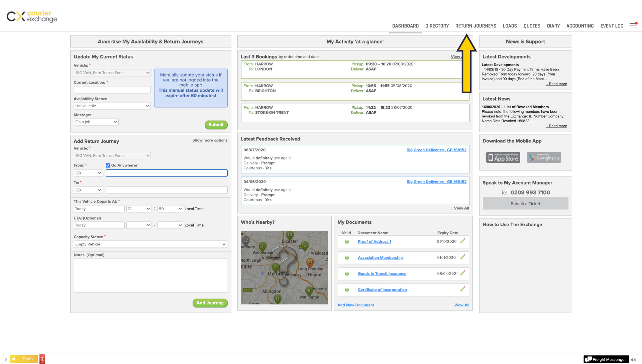Open Freight Messenger chat
The height and width of the screenshot is (364, 642).
(x=606, y=359)
